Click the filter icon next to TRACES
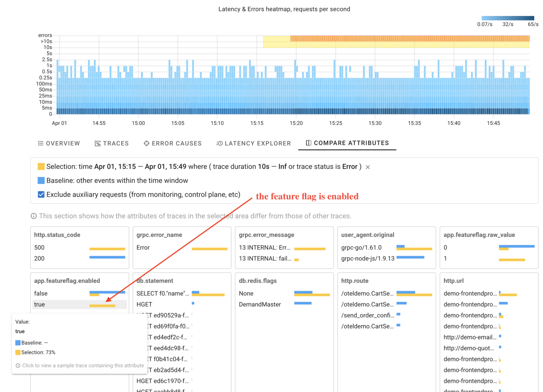Screen dimensions: 543x392 click(98, 143)
